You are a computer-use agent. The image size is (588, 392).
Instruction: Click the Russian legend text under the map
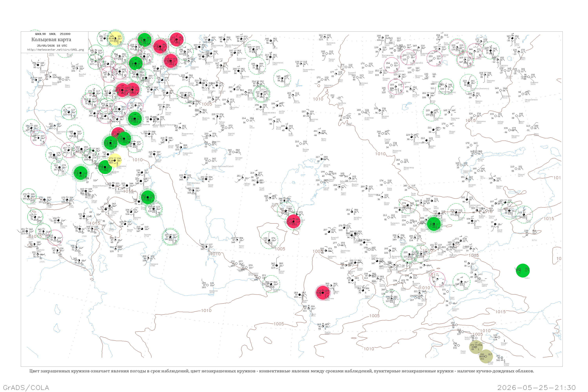click(281, 371)
